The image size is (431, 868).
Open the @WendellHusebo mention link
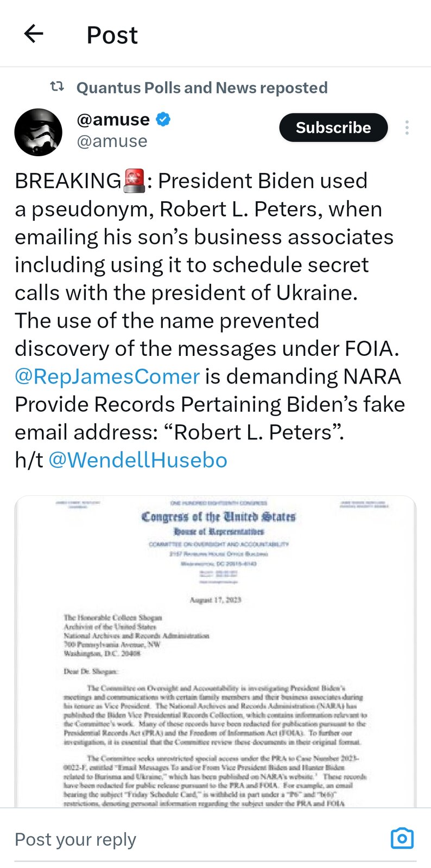pos(138,460)
